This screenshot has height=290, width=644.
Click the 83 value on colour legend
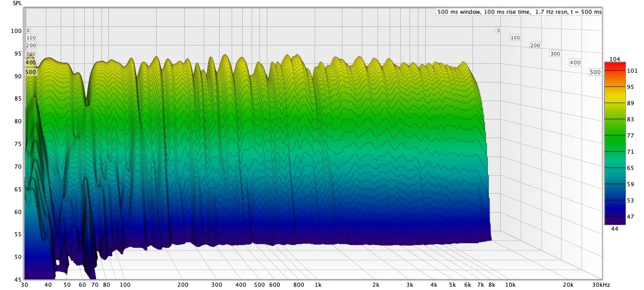631,119
